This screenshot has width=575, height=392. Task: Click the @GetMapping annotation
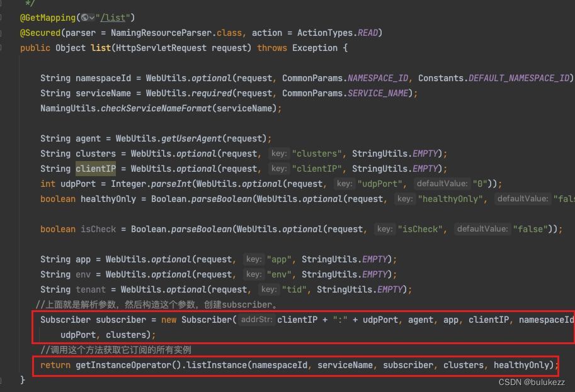click(x=48, y=18)
